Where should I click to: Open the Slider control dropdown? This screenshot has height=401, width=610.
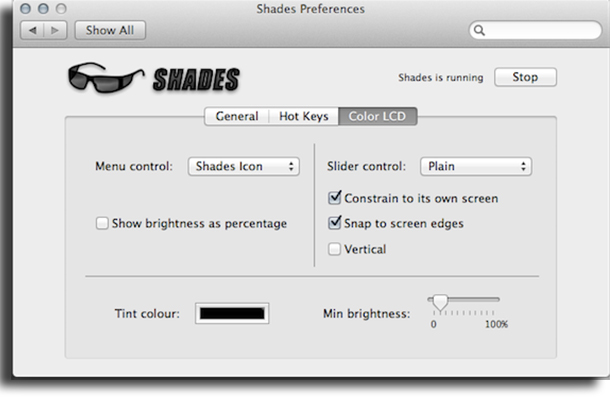[x=476, y=166]
